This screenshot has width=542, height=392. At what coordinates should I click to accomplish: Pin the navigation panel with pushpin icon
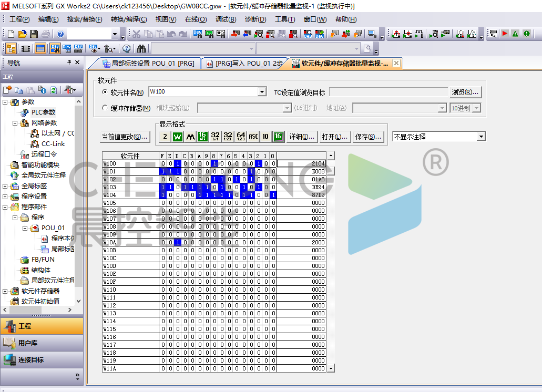[x=69, y=62]
